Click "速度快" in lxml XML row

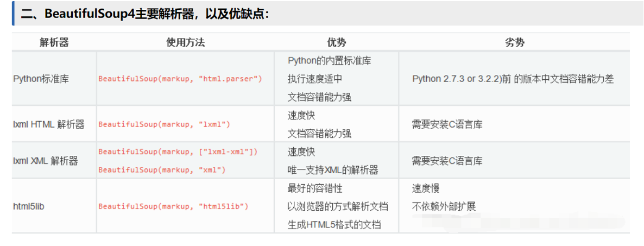(x=301, y=152)
